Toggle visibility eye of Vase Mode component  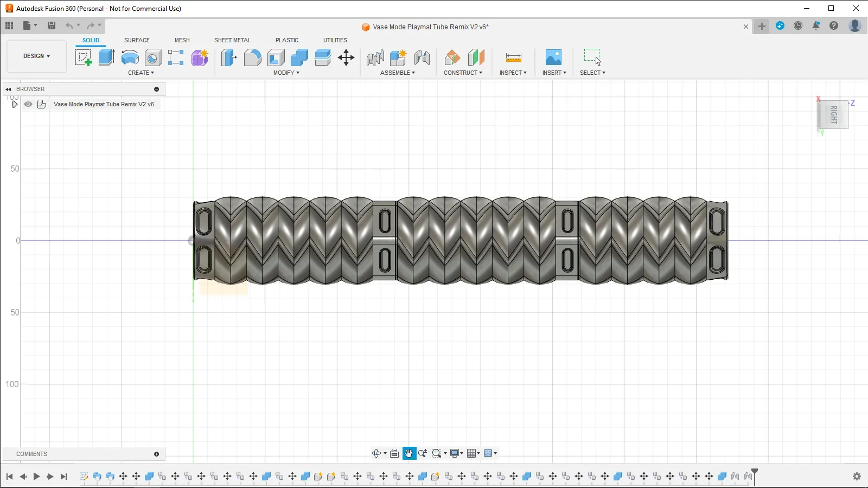click(x=28, y=104)
